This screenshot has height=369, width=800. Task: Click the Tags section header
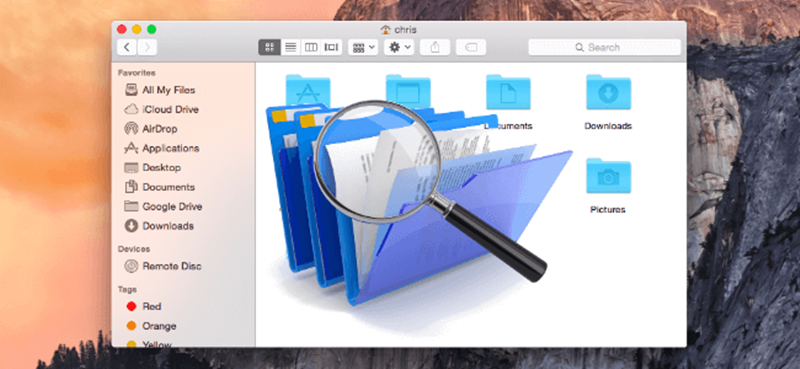coord(127,289)
